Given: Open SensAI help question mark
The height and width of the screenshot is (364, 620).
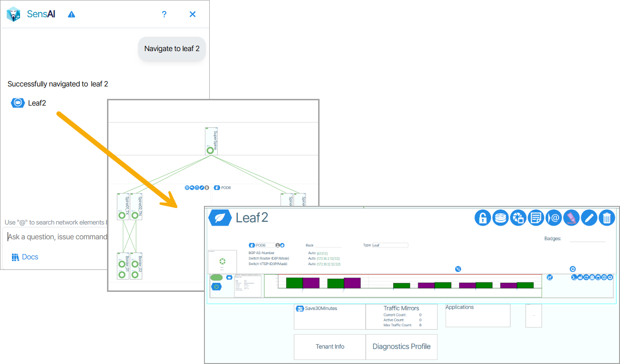Looking at the screenshot, I should tap(164, 14).
